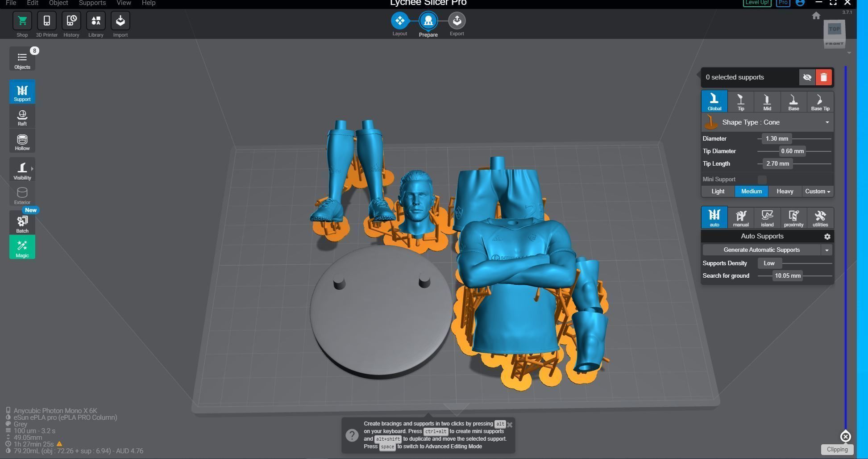The image size is (868, 459).
Task: Select the Exterior tool
Action: (x=22, y=195)
